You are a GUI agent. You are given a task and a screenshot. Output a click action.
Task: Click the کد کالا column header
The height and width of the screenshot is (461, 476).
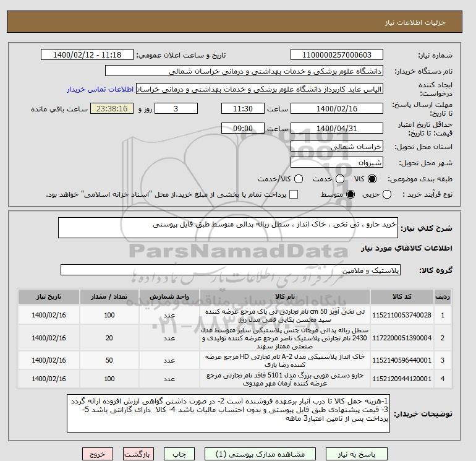pos(402,296)
